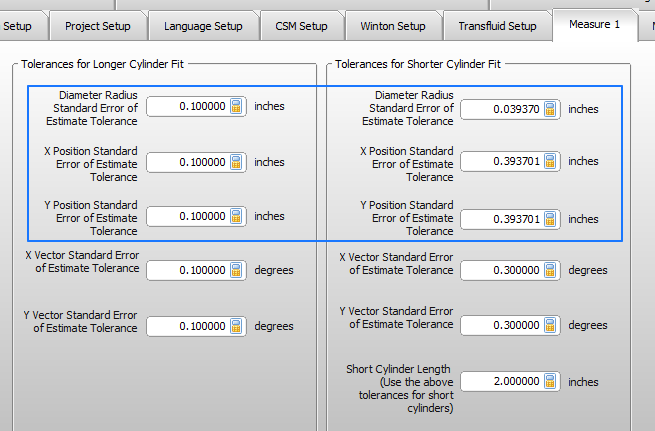Click Shorter X Vector tolerance input field

[502, 270]
